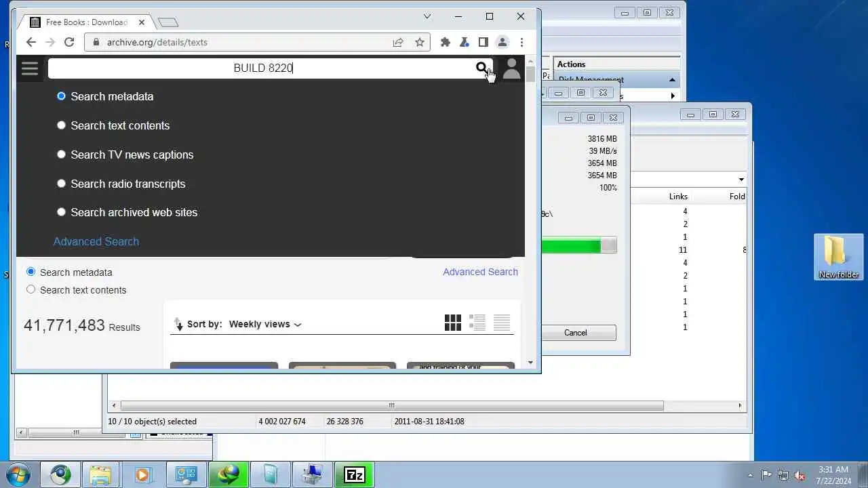Open Chrome extensions puzzle icon
The image size is (868, 488).
[446, 42]
